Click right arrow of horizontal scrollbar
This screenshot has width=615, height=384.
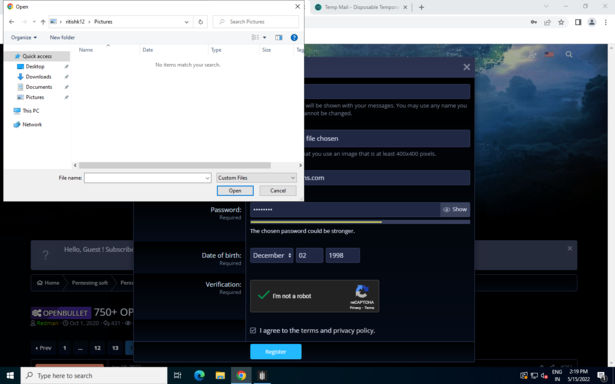click(x=300, y=166)
